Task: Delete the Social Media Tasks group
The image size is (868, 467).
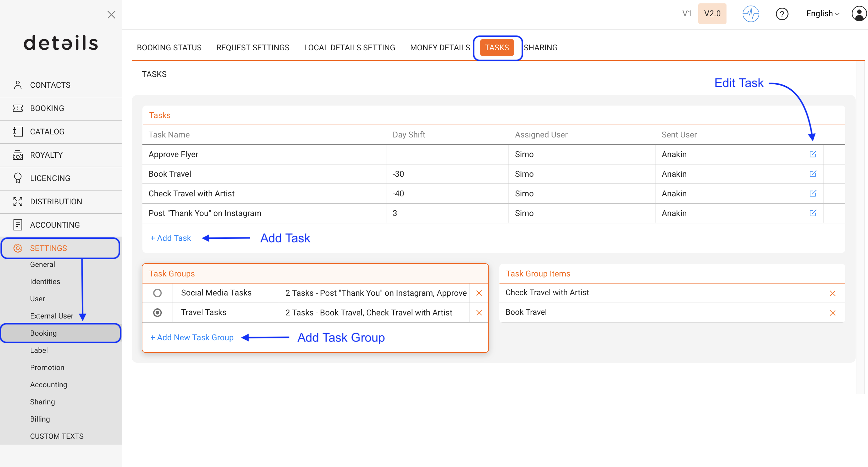Action: pyautogui.click(x=479, y=293)
